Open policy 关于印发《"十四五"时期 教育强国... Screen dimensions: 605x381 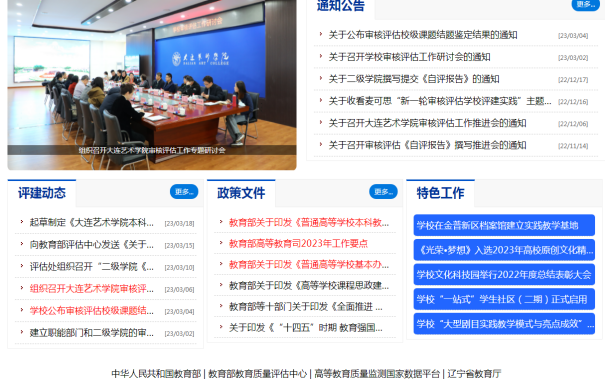pyautogui.click(x=306, y=328)
